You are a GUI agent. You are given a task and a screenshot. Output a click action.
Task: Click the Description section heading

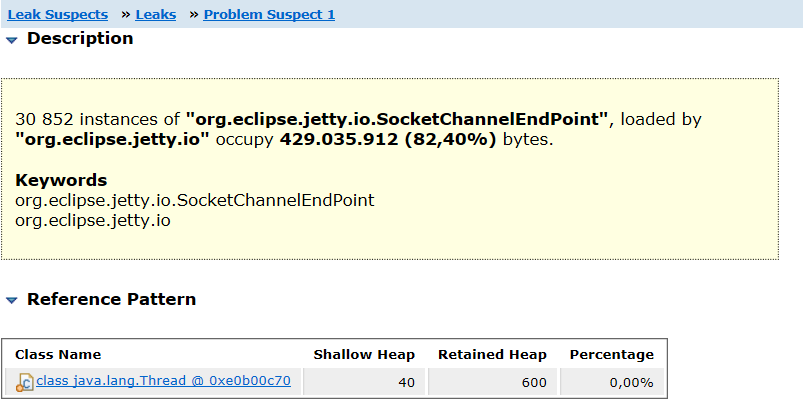pos(80,39)
